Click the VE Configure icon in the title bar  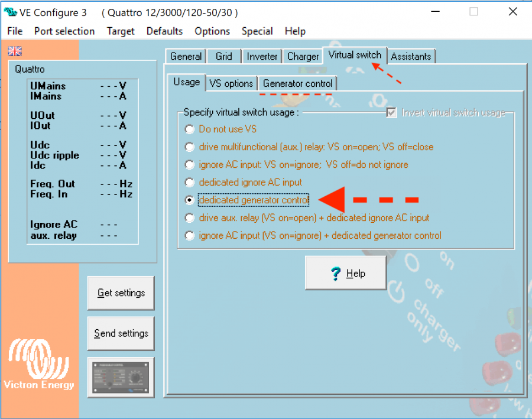(9, 12)
